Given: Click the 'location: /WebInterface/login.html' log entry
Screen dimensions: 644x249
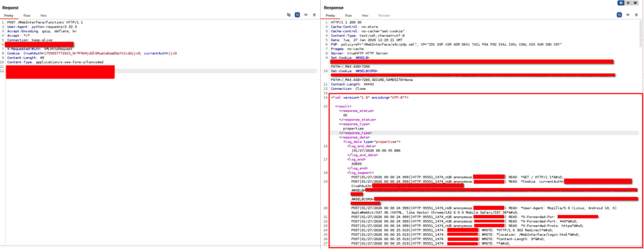Looking at the screenshot, I should click(x=465, y=235).
